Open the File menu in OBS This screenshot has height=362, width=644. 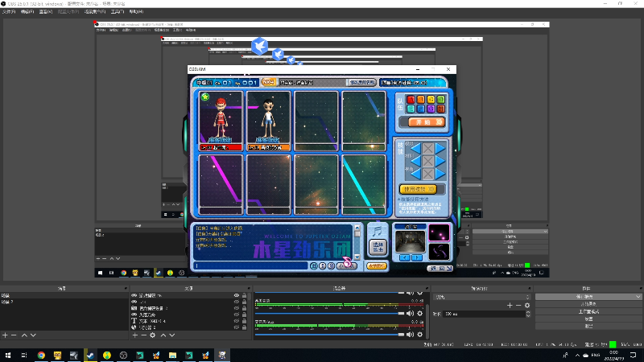(9, 12)
